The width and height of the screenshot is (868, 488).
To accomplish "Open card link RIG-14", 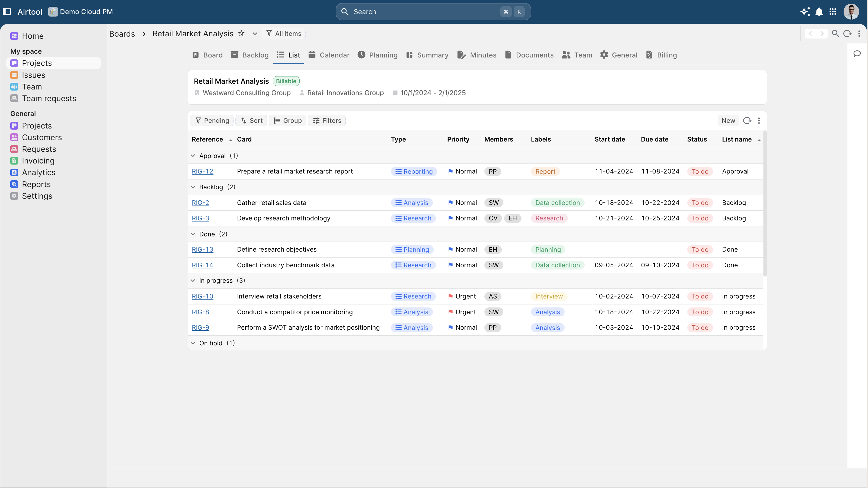I will (x=203, y=265).
